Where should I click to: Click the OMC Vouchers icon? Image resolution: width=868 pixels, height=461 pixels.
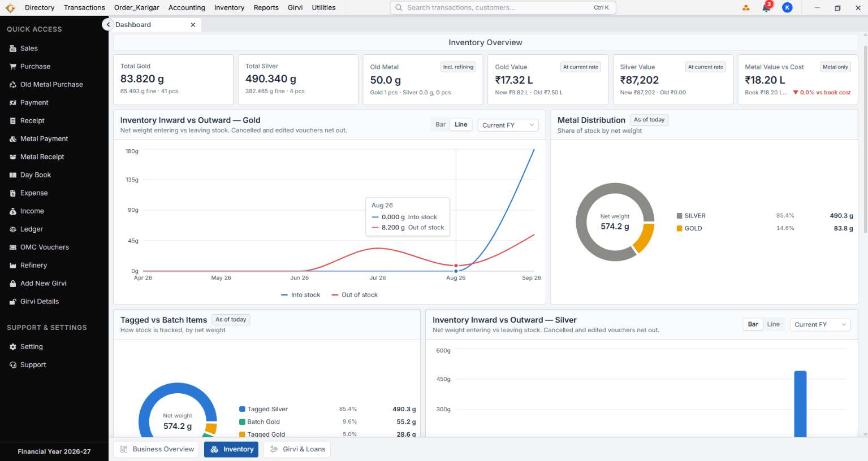[13, 247]
